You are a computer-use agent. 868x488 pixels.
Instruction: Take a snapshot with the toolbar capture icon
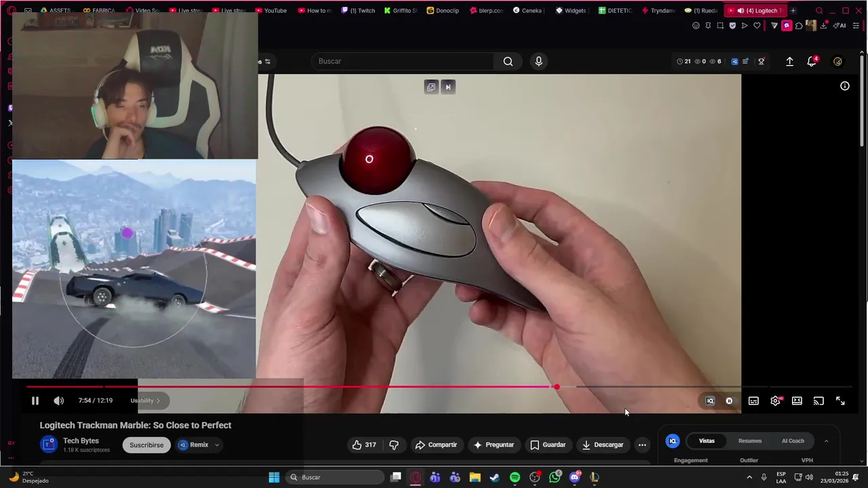(720, 26)
